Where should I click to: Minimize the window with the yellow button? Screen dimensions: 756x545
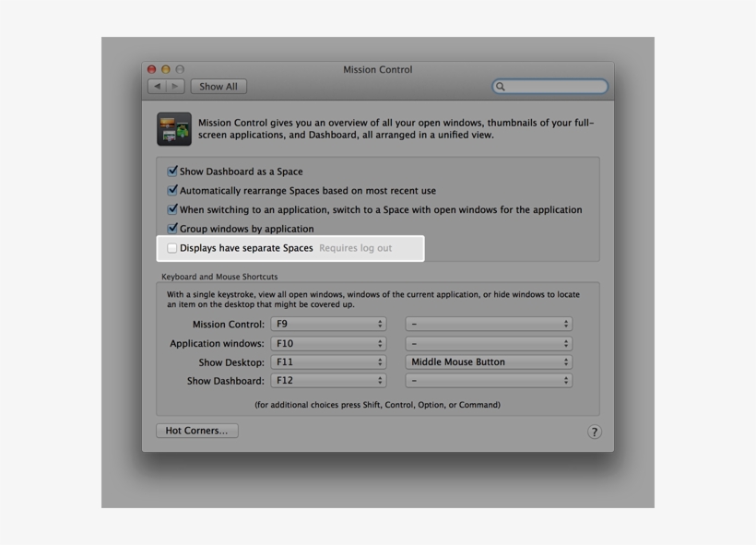[x=166, y=69]
